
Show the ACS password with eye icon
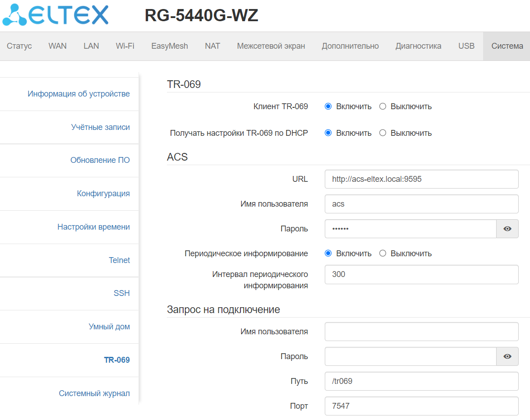507,229
